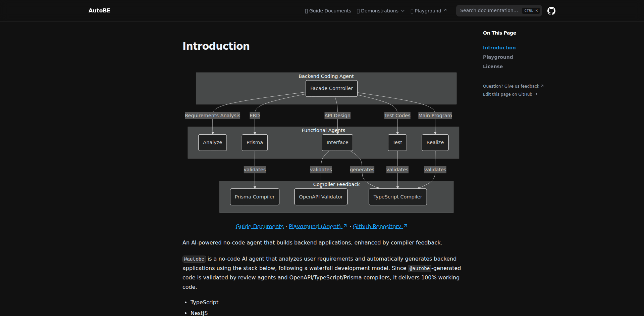The image size is (644, 316).
Task: Open Guide Documents in top navigation
Action: pos(328,11)
